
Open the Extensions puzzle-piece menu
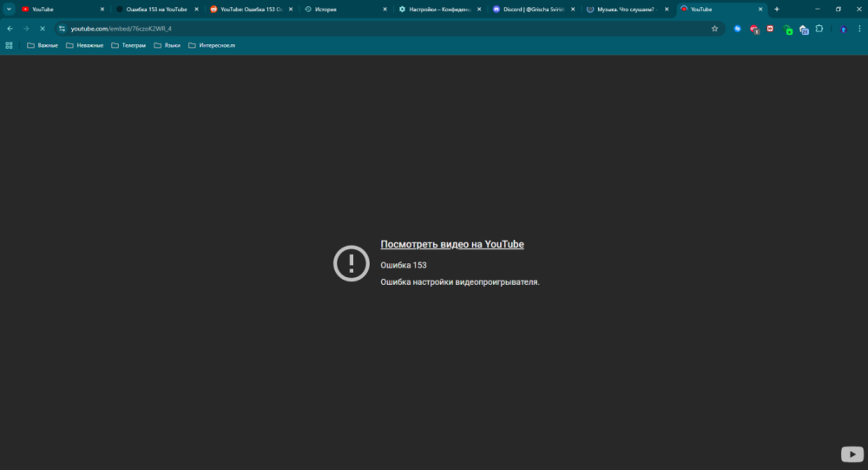[819, 29]
